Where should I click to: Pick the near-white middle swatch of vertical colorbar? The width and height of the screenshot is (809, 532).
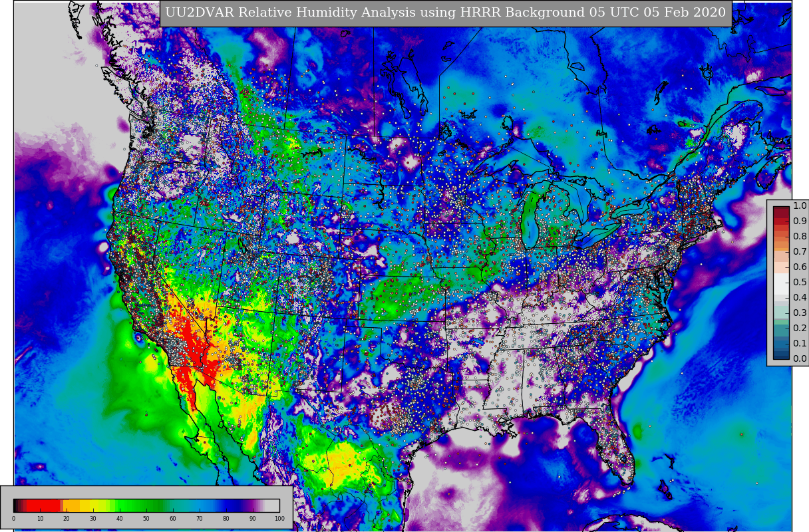point(781,283)
